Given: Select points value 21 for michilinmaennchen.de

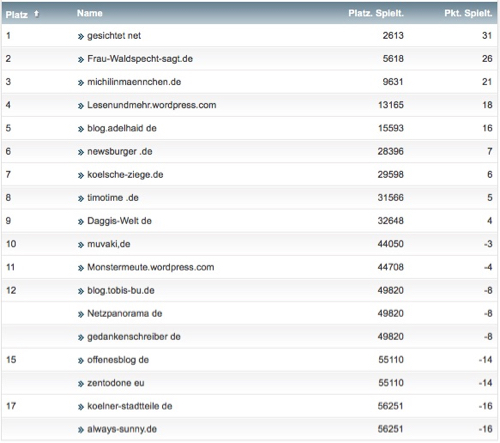Looking at the screenshot, I should (x=487, y=82).
